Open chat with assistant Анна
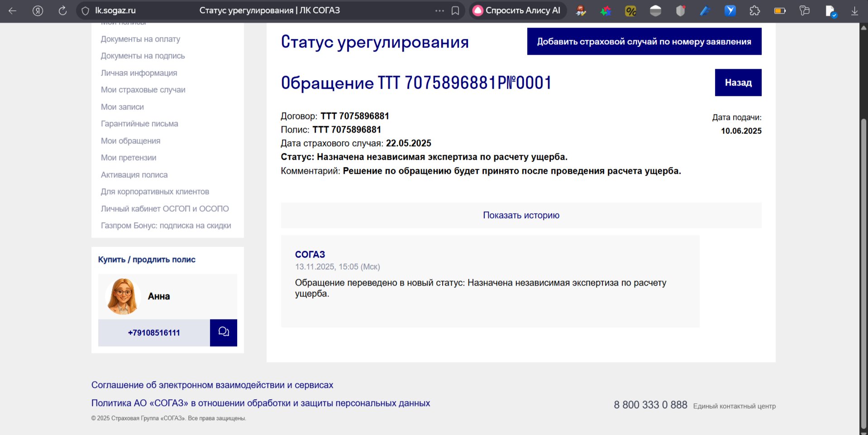 point(223,332)
